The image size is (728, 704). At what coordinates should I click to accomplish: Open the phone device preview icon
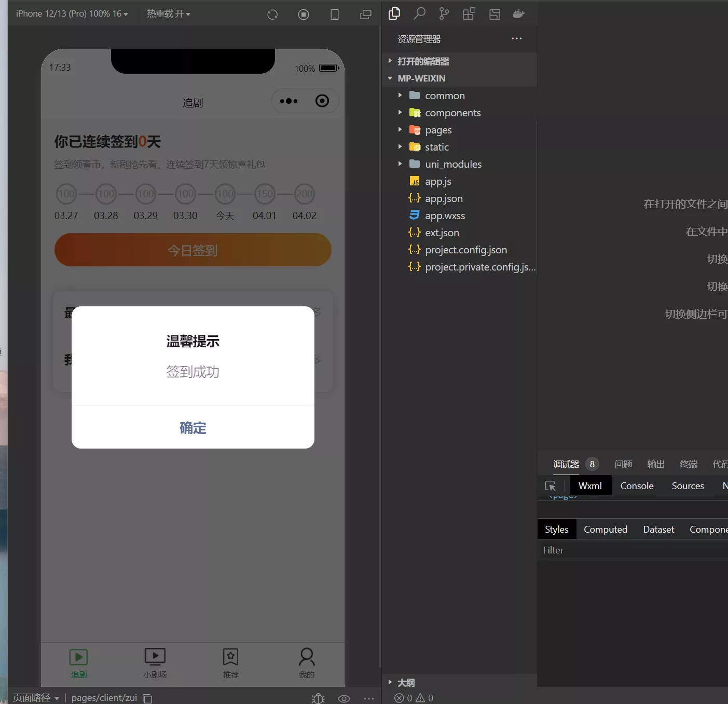334,14
